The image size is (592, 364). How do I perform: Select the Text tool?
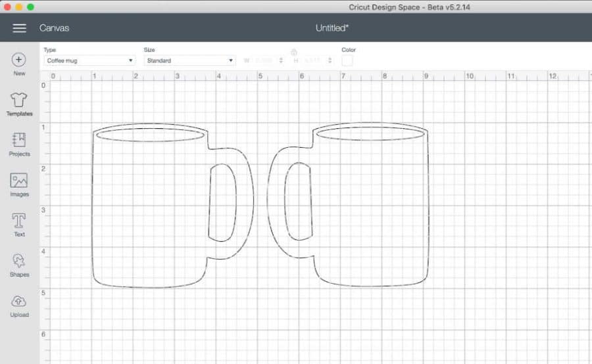[x=19, y=221]
